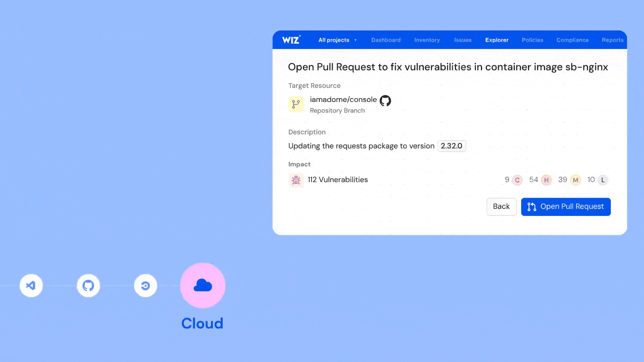The height and width of the screenshot is (362, 644).
Task: Switch to the Inventory tab
Action: pyautogui.click(x=427, y=40)
